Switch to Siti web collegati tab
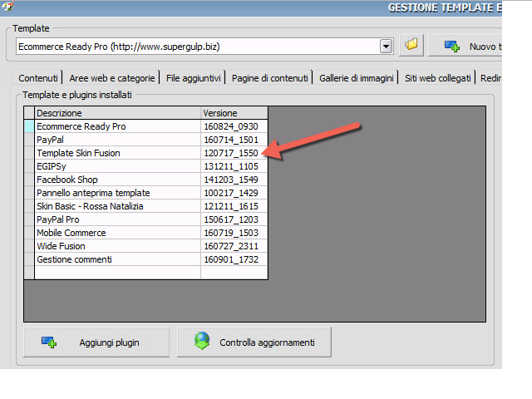 tap(437, 78)
